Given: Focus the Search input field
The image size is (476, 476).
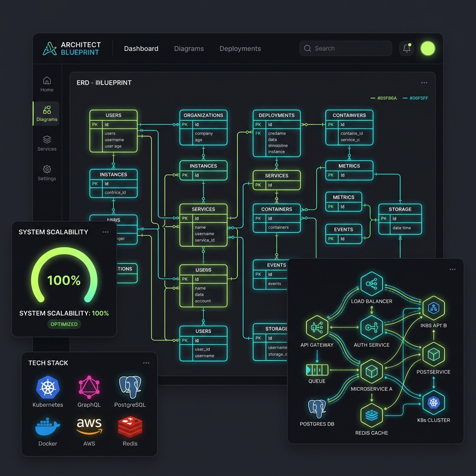Looking at the screenshot, I should pos(346,48).
